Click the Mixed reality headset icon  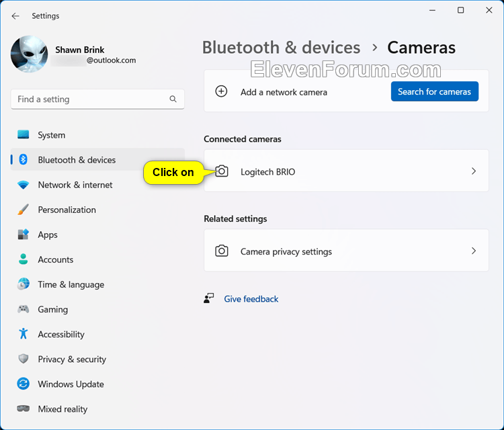coord(23,408)
